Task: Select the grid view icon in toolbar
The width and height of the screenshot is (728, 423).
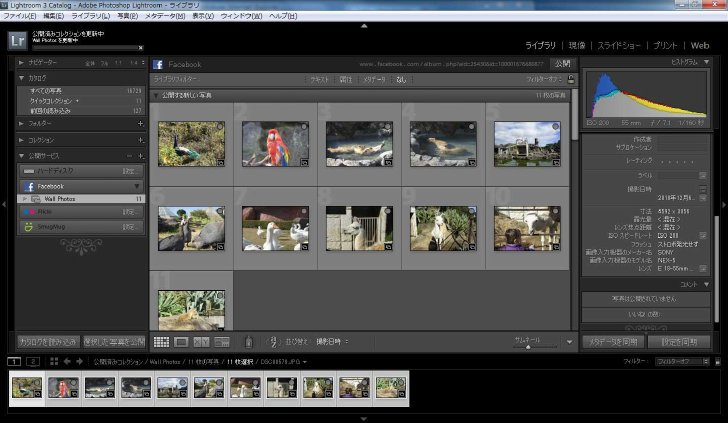Action: (x=161, y=342)
